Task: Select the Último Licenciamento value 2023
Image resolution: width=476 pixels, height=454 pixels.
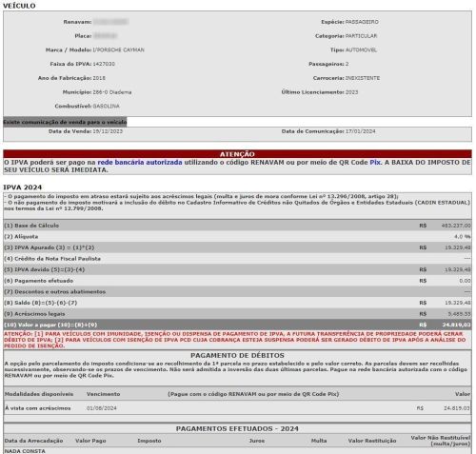Action: pyautogui.click(x=351, y=92)
